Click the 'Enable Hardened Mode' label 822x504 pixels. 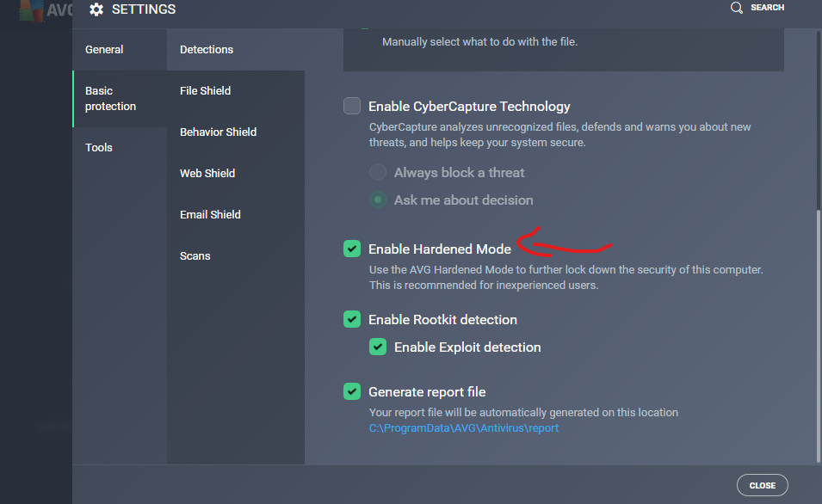pos(439,249)
